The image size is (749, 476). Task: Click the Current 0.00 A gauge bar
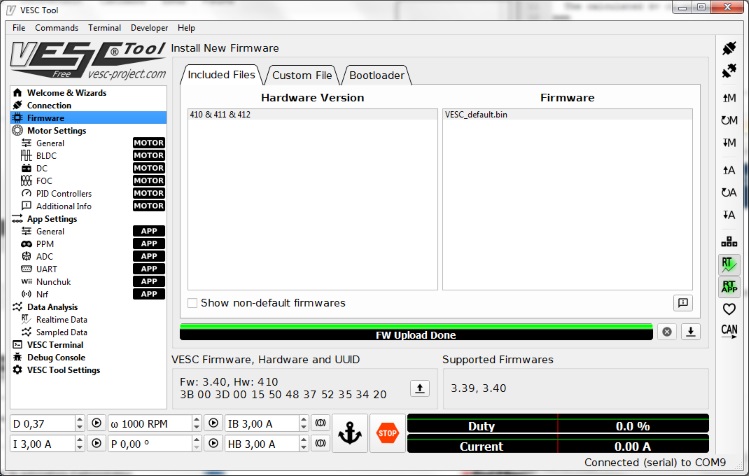click(x=558, y=444)
